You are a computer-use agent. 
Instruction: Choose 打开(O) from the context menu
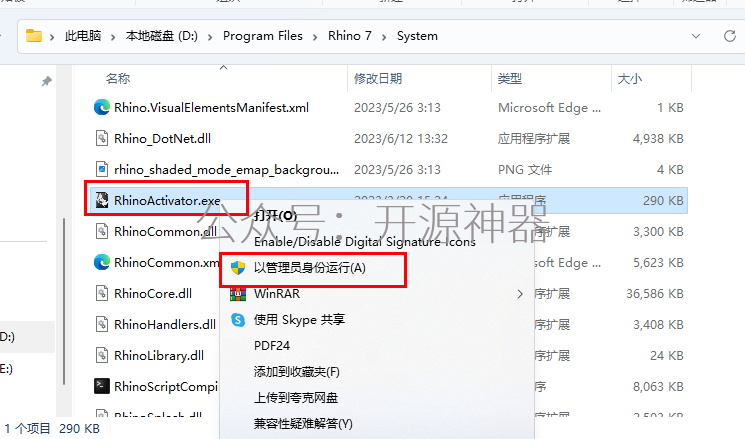tap(276, 216)
